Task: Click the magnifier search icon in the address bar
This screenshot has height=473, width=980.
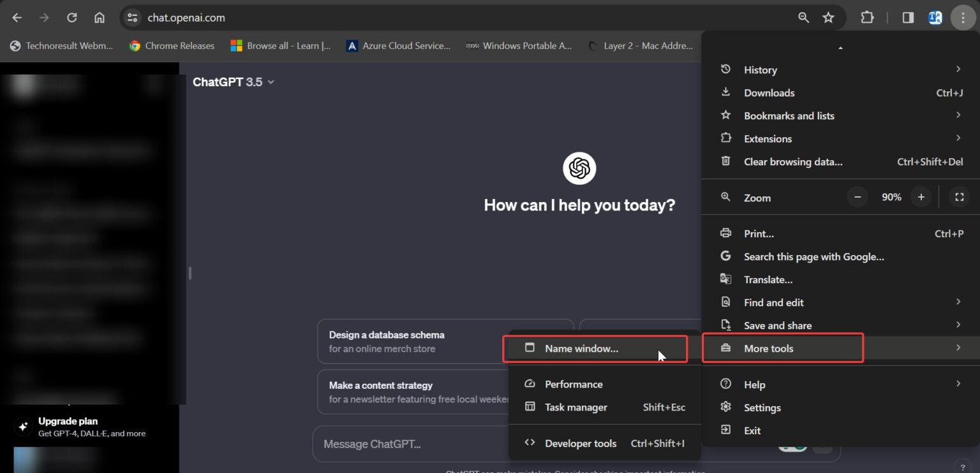Action: pos(803,18)
